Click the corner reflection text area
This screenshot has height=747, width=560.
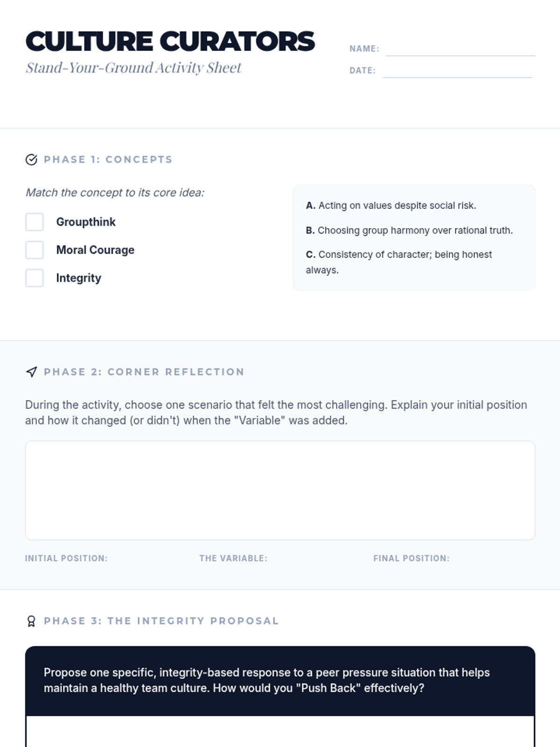[x=280, y=490]
